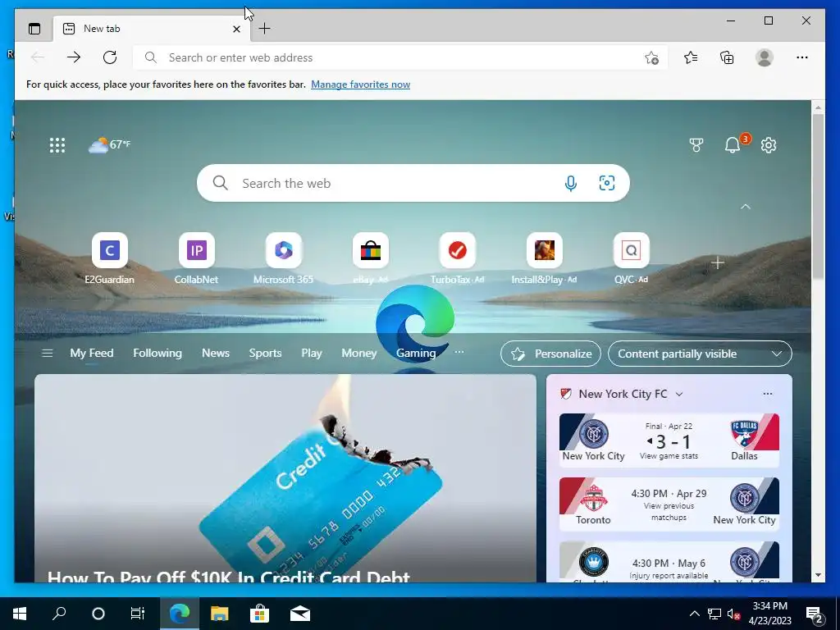Image resolution: width=840 pixels, height=630 pixels.
Task: Open the Collections icon
Action: 727,57
